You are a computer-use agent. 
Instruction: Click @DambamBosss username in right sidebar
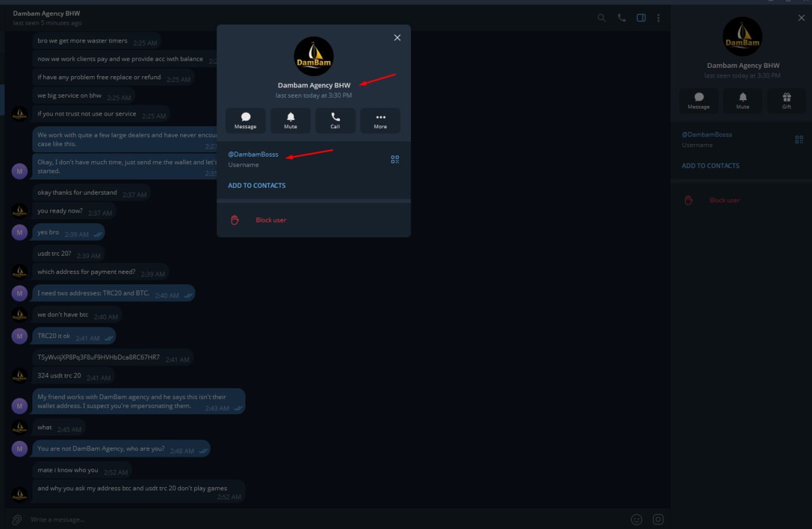tap(707, 134)
